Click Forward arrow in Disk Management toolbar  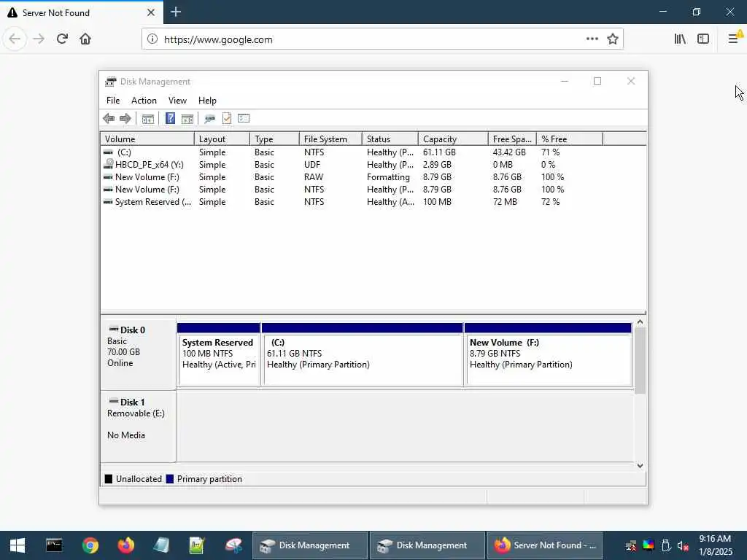[x=125, y=119]
